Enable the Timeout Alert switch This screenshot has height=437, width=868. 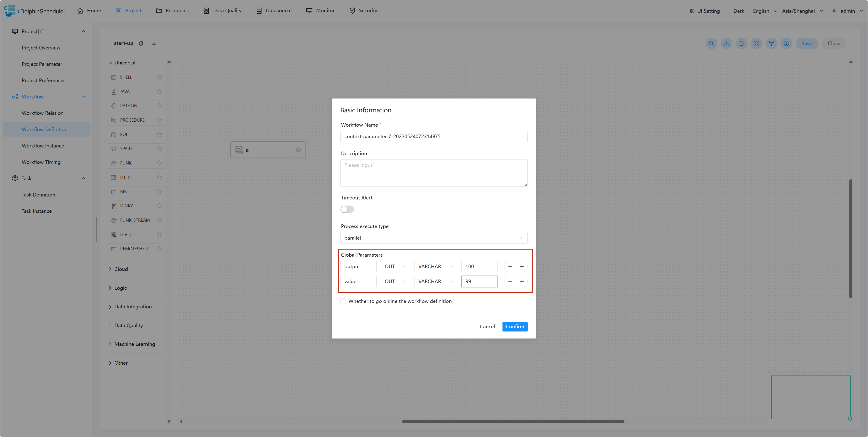347,209
